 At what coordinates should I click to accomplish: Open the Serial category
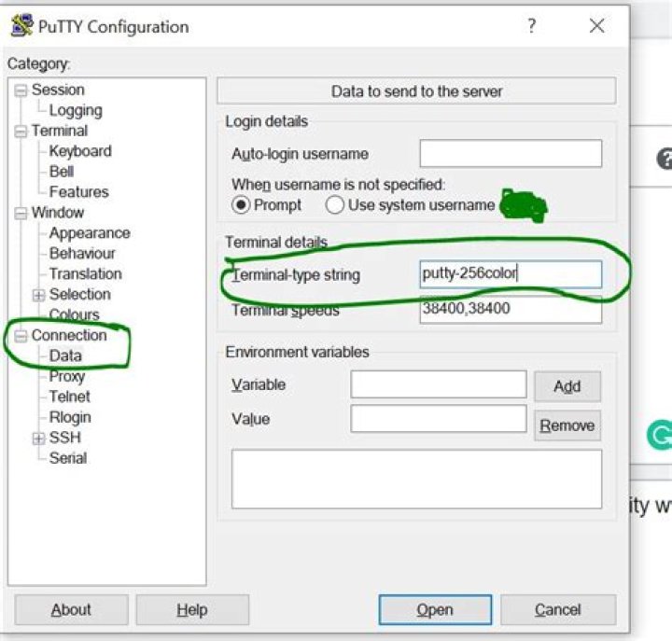(x=68, y=458)
